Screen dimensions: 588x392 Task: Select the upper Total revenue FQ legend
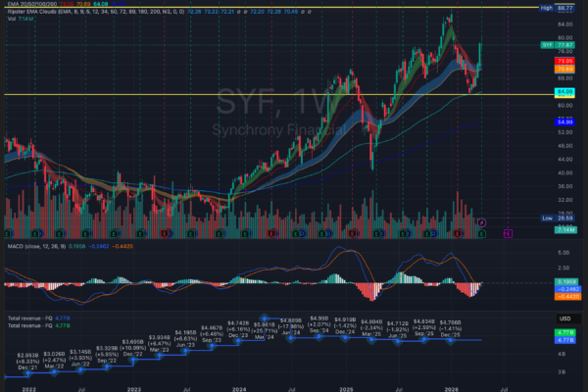(x=28, y=318)
